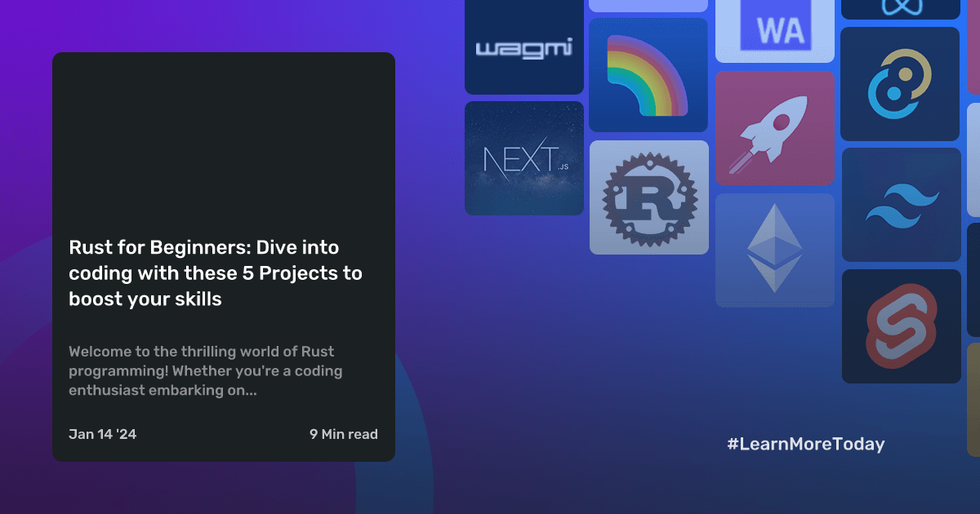Click the Tauri logo tile
Viewport: 980px width, 514px height.
point(900,84)
